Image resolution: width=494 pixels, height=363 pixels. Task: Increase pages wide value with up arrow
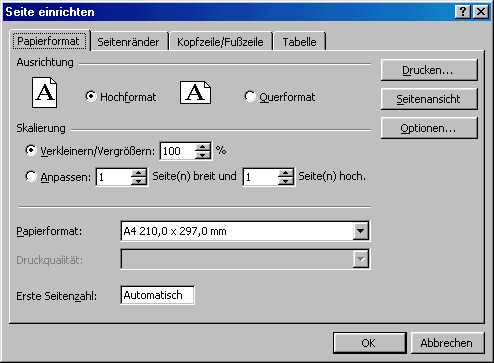139,173
